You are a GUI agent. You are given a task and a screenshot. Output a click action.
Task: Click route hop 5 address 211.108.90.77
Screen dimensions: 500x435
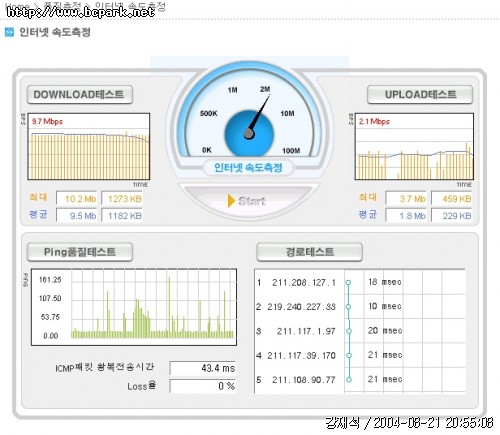(304, 380)
